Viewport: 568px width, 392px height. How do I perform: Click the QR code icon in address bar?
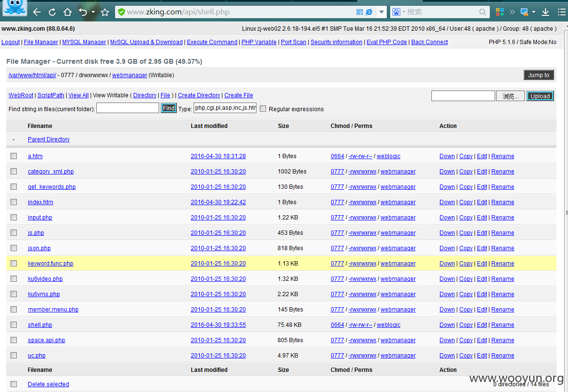[x=359, y=12]
